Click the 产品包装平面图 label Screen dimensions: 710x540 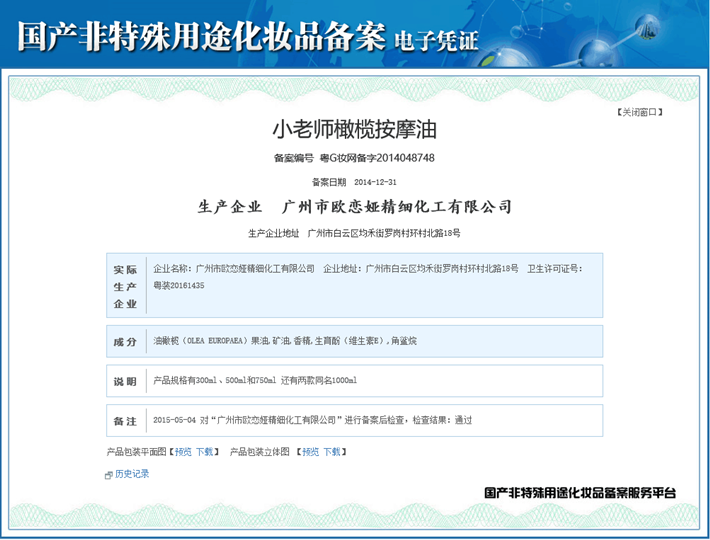[x=136, y=452]
